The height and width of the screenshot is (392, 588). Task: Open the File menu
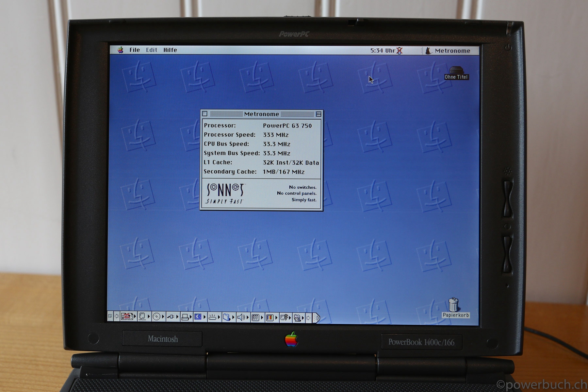click(x=134, y=50)
